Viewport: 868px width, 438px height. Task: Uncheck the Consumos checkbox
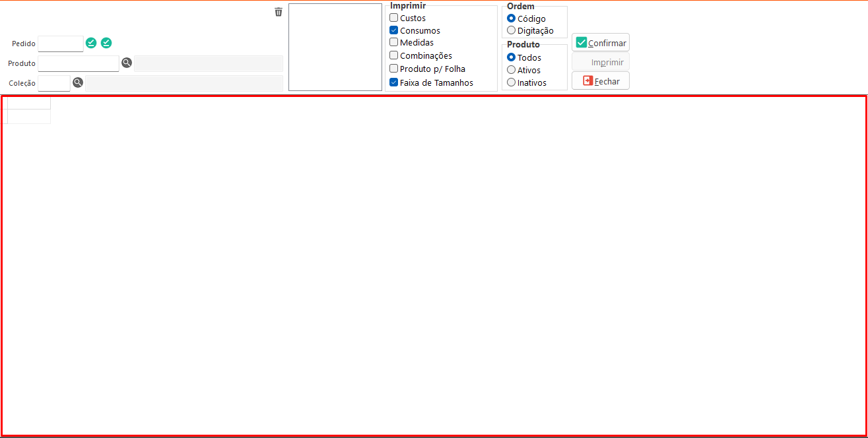394,30
